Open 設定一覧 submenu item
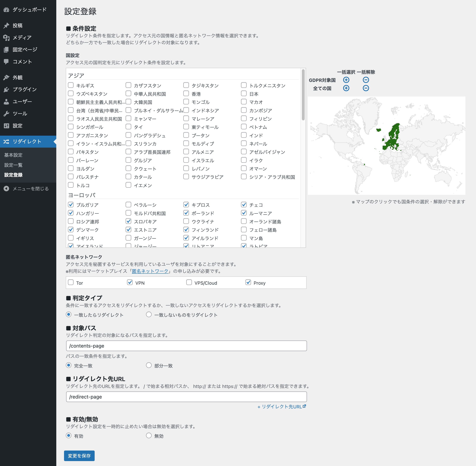Image resolution: width=476 pixels, height=466 pixels. (13, 165)
